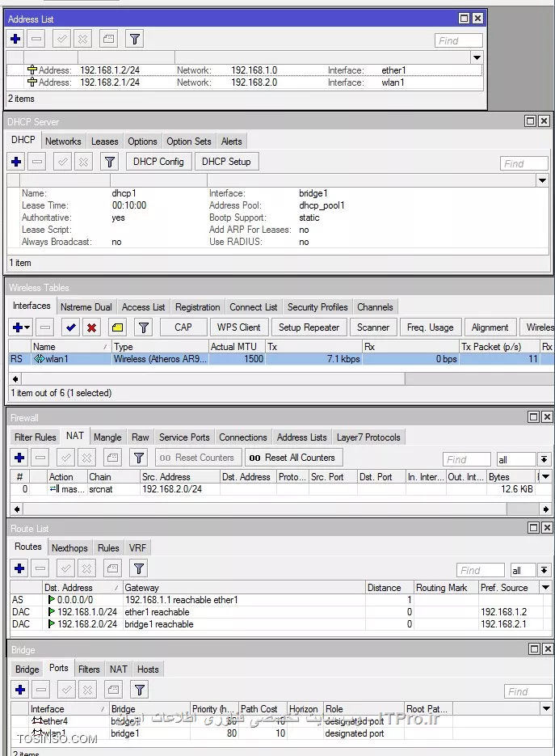This screenshot has width=555, height=756.
Task: Click DHCP Setup button
Action: 226,162
